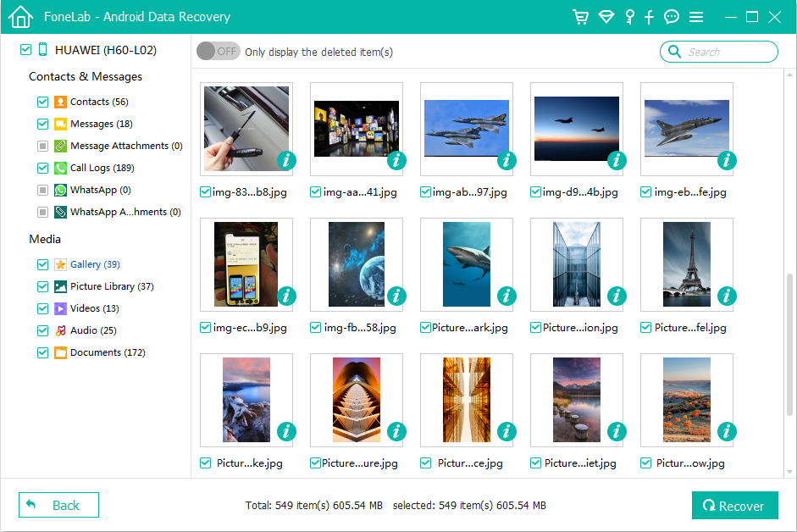Open the Facebook share icon

point(649,16)
